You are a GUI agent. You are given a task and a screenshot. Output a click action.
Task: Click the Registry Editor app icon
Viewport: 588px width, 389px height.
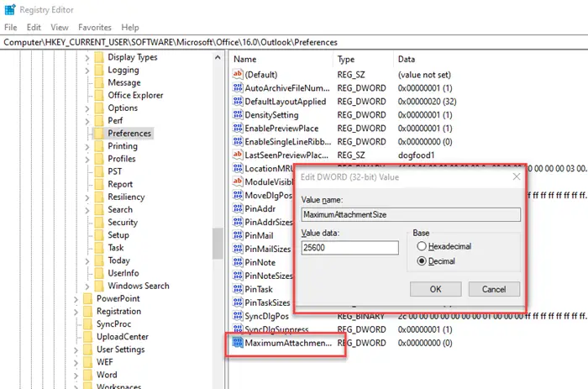point(10,9)
